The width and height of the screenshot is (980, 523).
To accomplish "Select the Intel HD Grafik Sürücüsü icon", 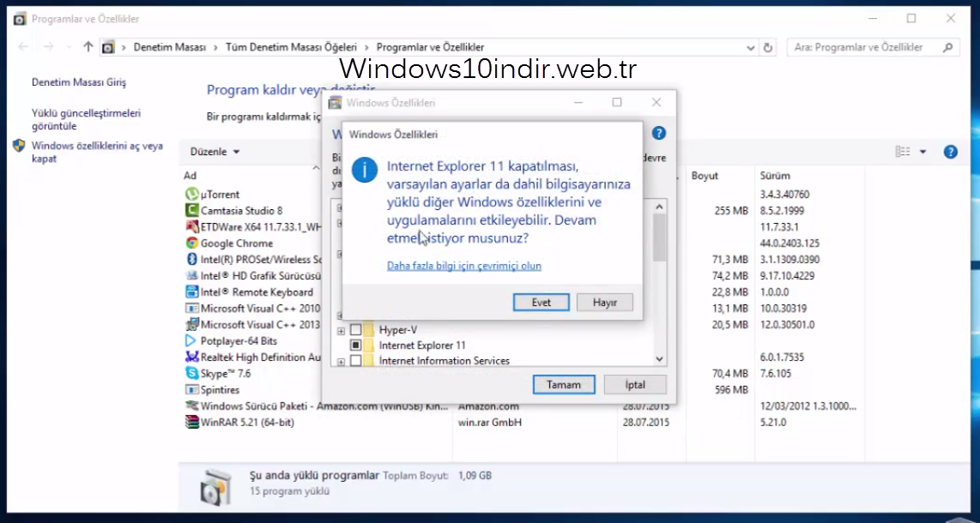I will pos(192,275).
